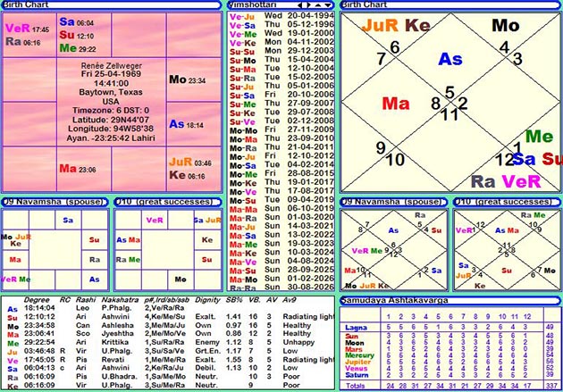This screenshot has width=563, height=392.
Task: Click the Su row showing Ashwini Exalt.
Action: tap(171, 317)
